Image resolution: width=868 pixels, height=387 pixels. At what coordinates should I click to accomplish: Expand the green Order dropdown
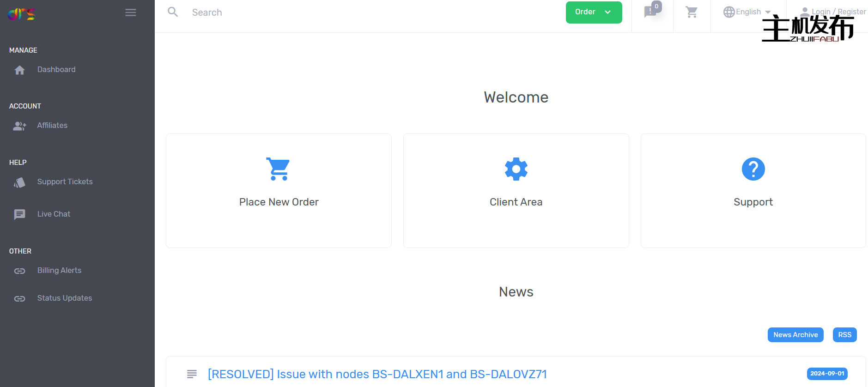tap(594, 12)
